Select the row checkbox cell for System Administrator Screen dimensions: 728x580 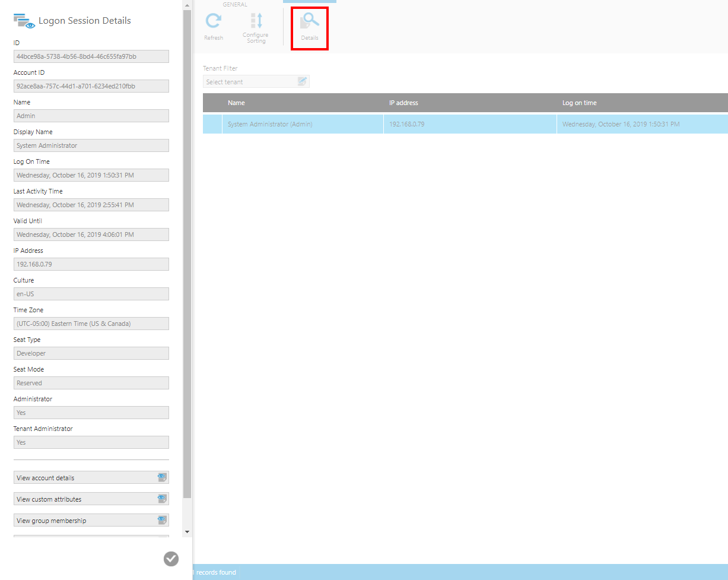(212, 124)
